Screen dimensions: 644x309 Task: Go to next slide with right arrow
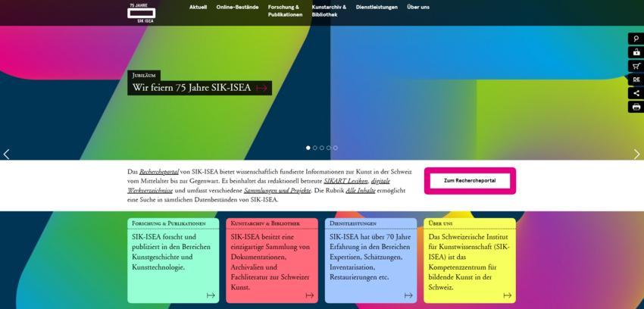pyautogui.click(x=637, y=154)
